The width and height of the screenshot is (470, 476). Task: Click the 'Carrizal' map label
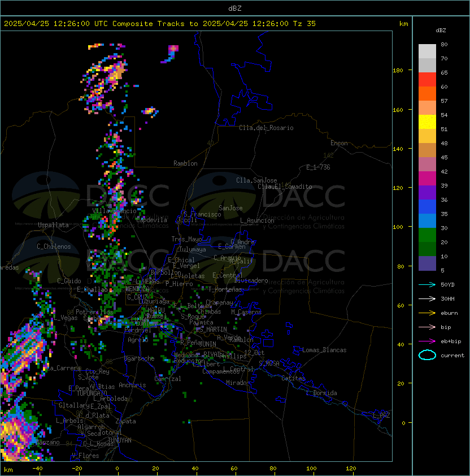pyautogui.click(x=167, y=379)
